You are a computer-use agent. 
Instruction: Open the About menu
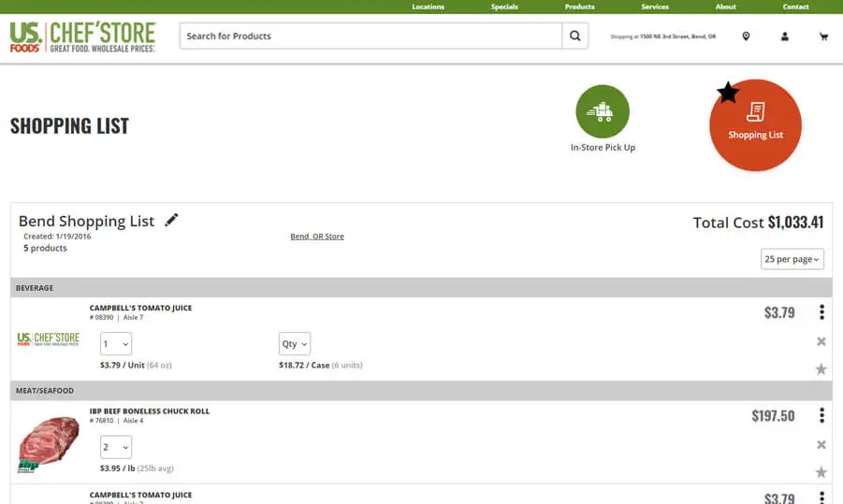click(x=725, y=7)
